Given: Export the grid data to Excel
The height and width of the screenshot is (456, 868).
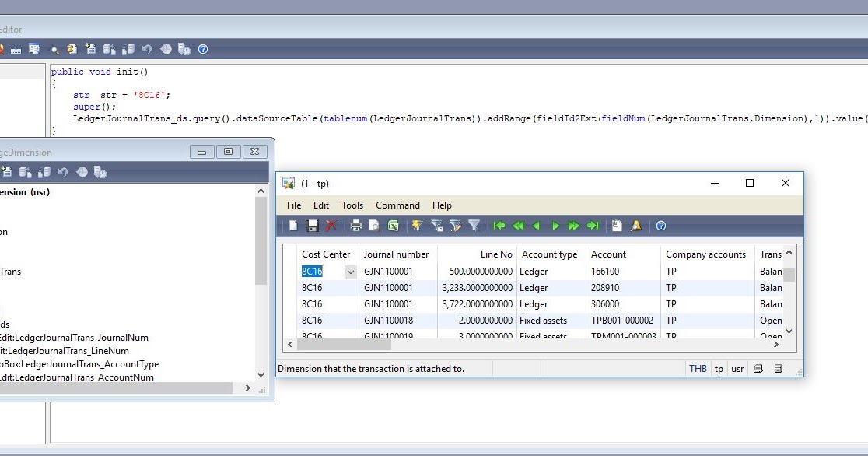Looking at the screenshot, I should pyautogui.click(x=394, y=226).
